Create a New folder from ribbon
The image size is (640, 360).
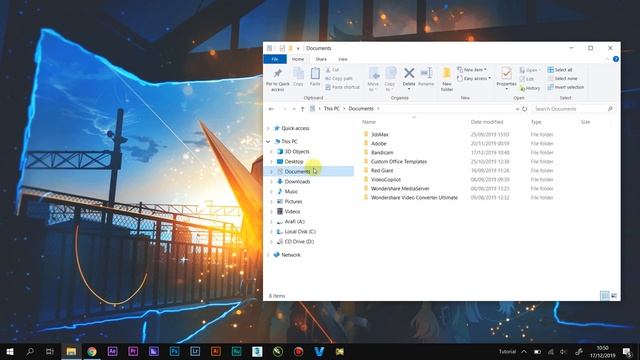coord(447,79)
